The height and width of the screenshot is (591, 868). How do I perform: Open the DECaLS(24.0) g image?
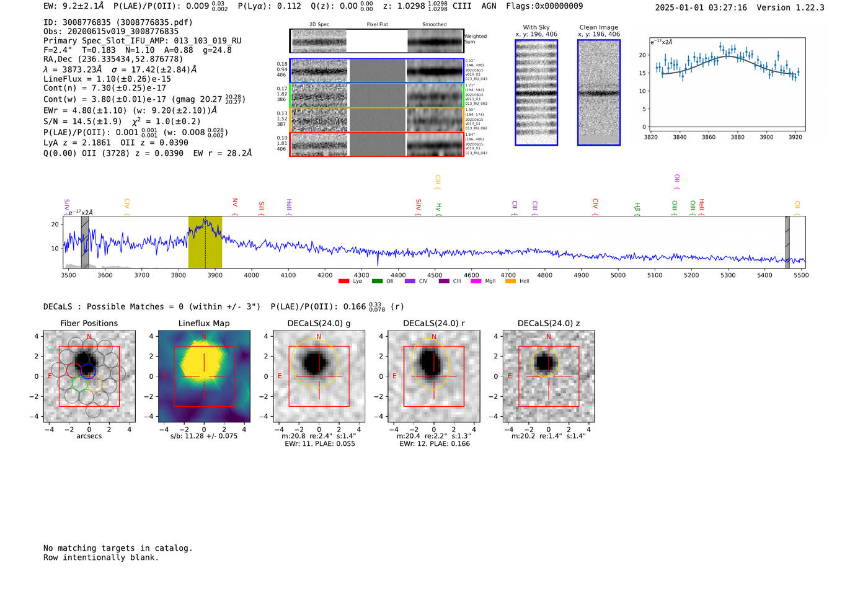(319, 376)
